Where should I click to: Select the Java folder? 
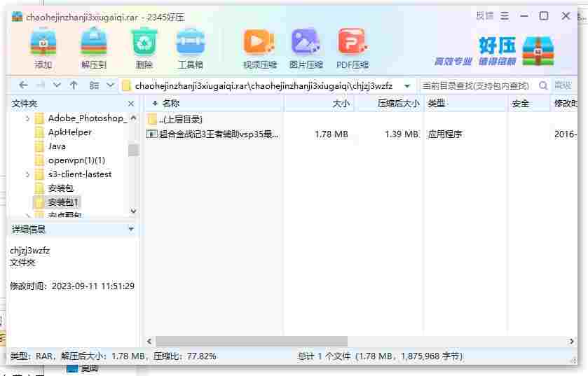[x=57, y=146]
